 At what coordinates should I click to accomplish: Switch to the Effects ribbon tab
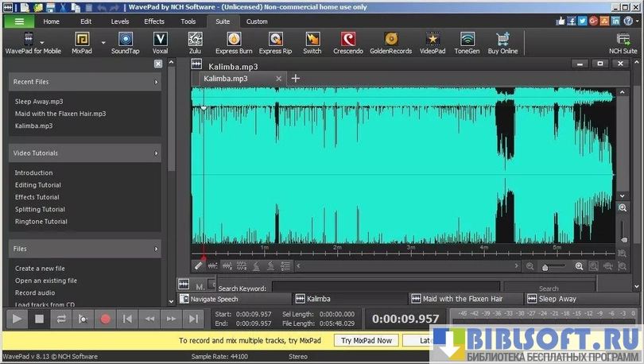point(154,21)
